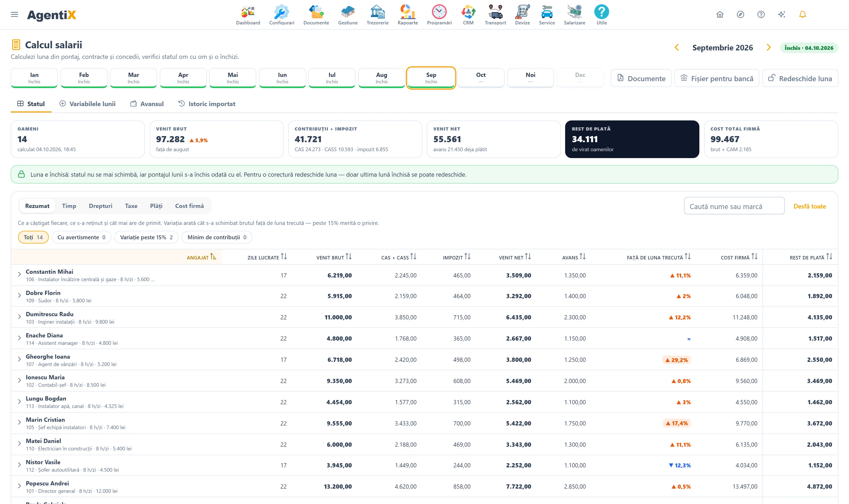Go to next month with right arrow
The height and width of the screenshot is (504, 849).
pos(769,47)
